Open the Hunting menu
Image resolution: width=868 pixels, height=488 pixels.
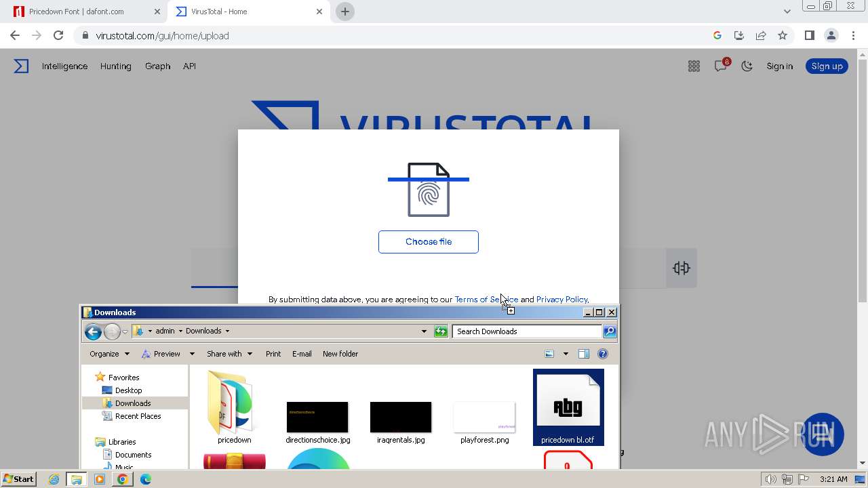[x=115, y=66]
